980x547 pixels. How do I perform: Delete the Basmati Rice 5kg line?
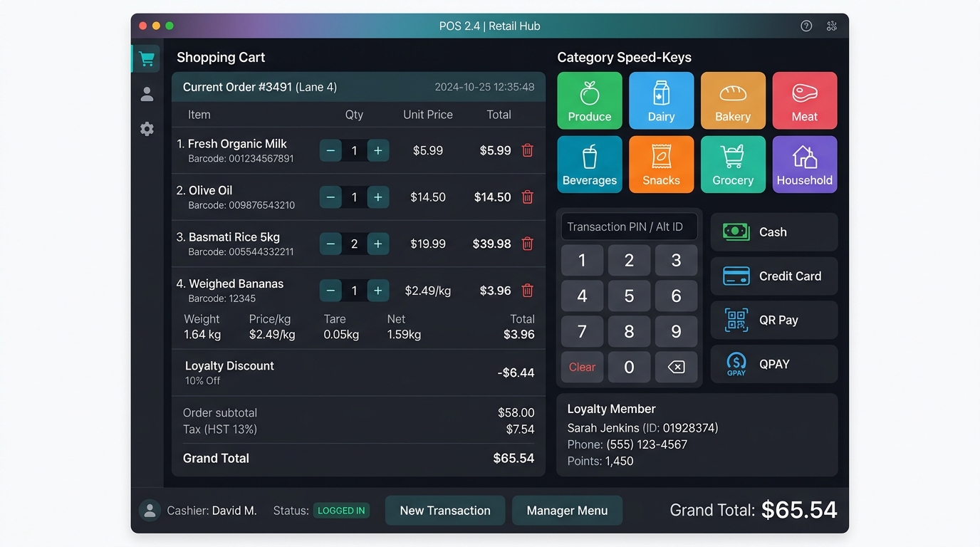[x=528, y=244]
